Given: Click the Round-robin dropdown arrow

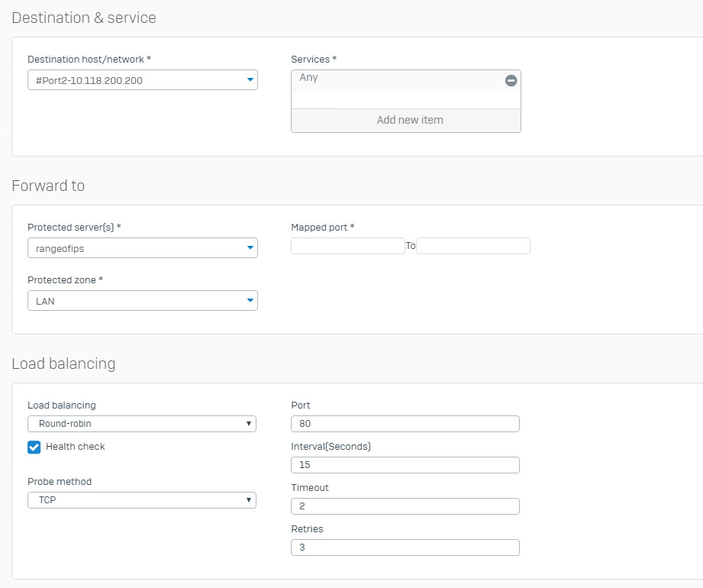Looking at the screenshot, I should pos(248,424).
